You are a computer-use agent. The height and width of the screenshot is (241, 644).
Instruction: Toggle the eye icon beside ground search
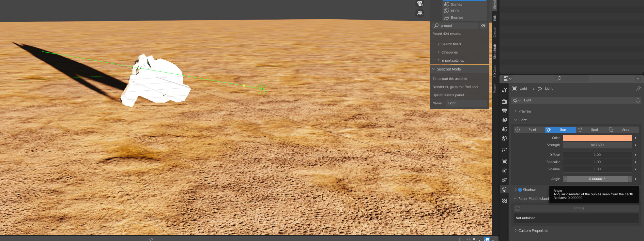coord(483,26)
